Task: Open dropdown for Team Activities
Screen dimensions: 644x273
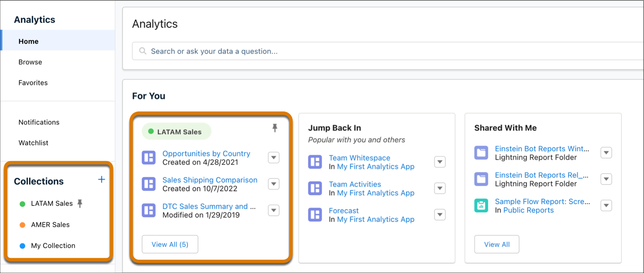Action: click(x=440, y=188)
